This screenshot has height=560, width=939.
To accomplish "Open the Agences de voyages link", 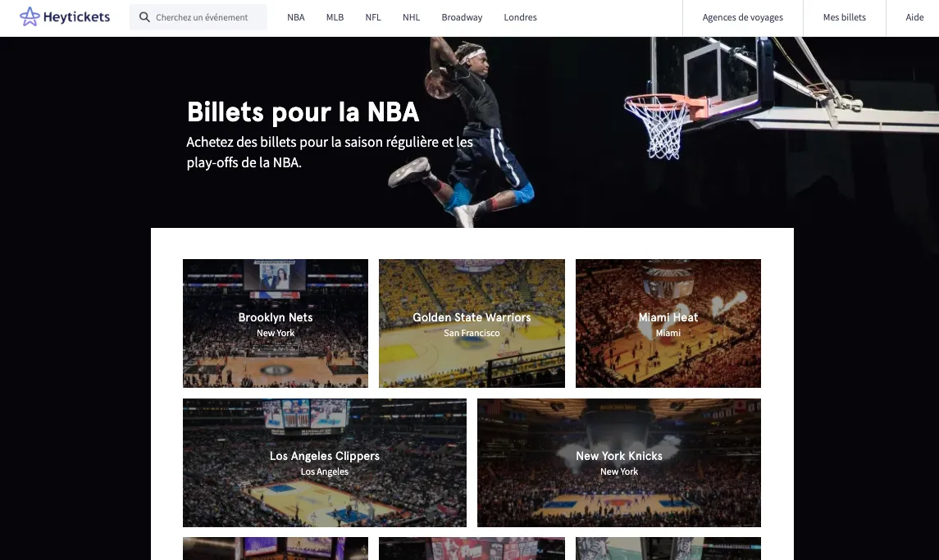I will pos(742,17).
